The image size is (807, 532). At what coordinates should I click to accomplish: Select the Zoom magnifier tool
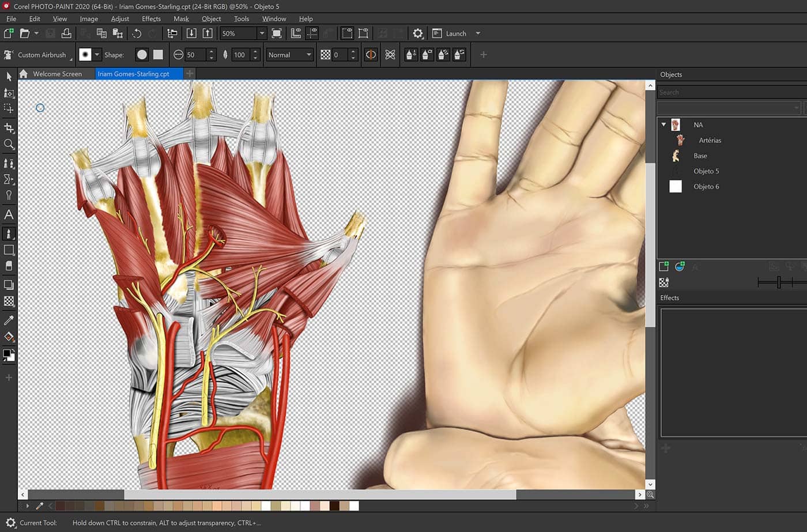point(9,144)
